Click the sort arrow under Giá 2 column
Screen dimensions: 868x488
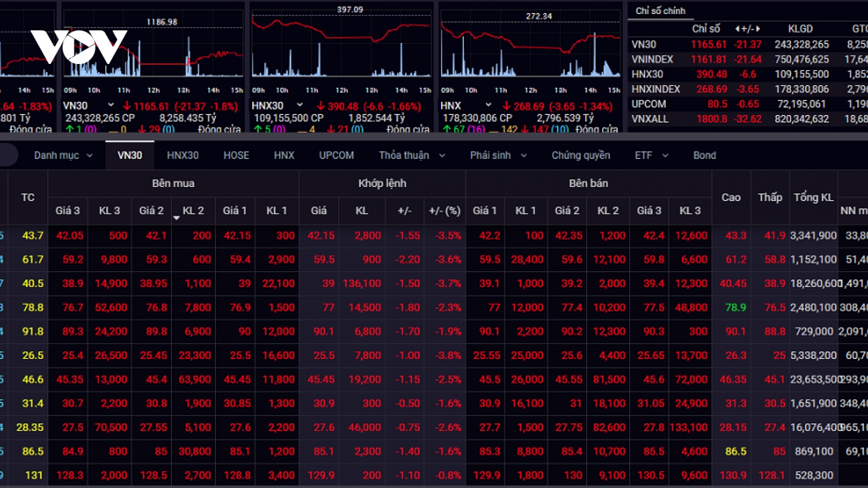click(x=176, y=218)
